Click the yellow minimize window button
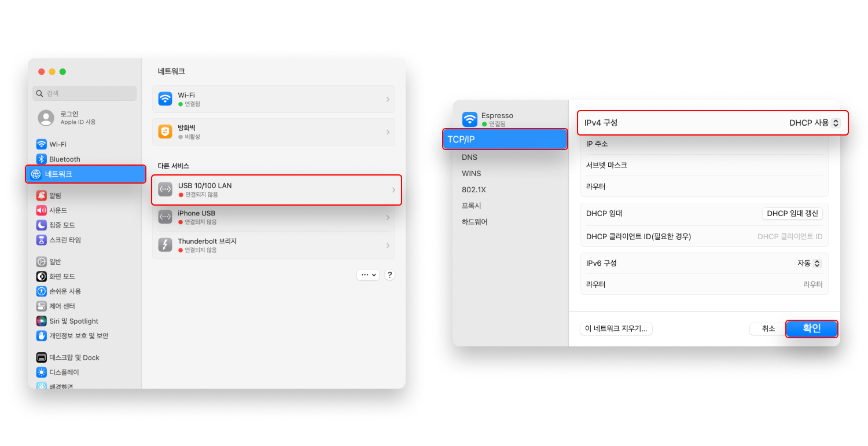Viewport: 868px width, 446px height. point(52,72)
